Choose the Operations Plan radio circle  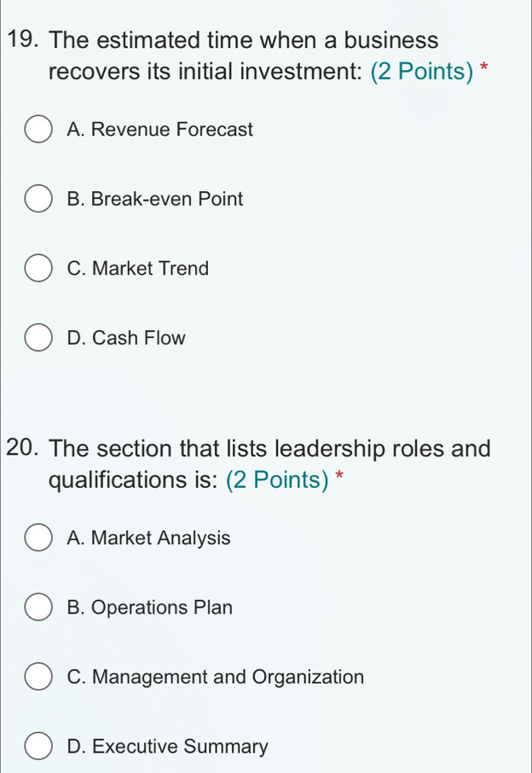pyautogui.click(x=38, y=607)
